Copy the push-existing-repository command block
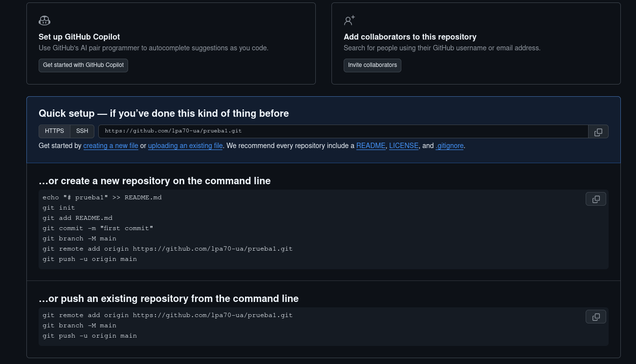This screenshot has height=364, width=636. (x=595, y=317)
